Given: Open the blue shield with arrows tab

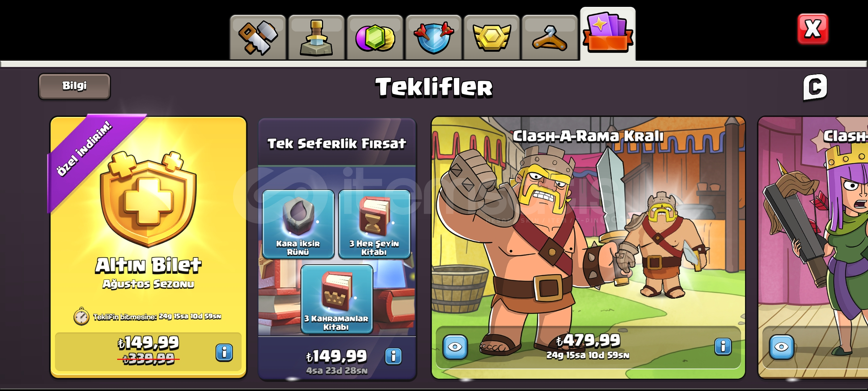Looking at the screenshot, I should coord(433,37).
